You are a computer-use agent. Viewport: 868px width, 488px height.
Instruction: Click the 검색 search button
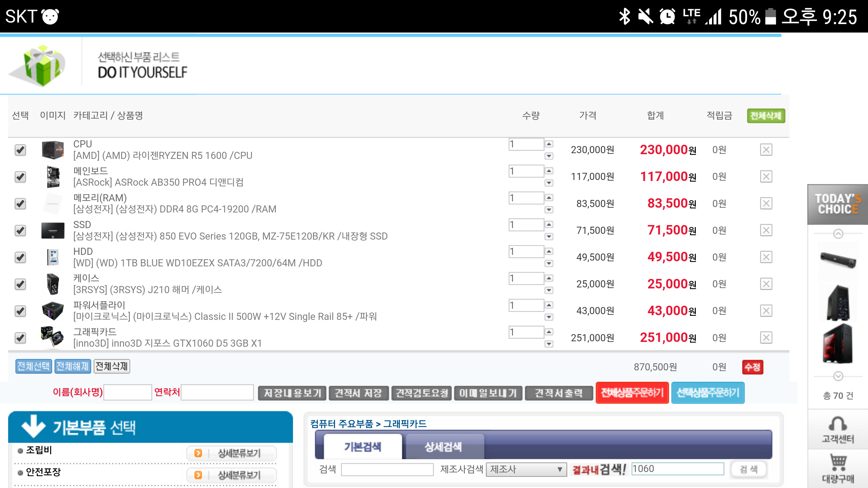749,469
